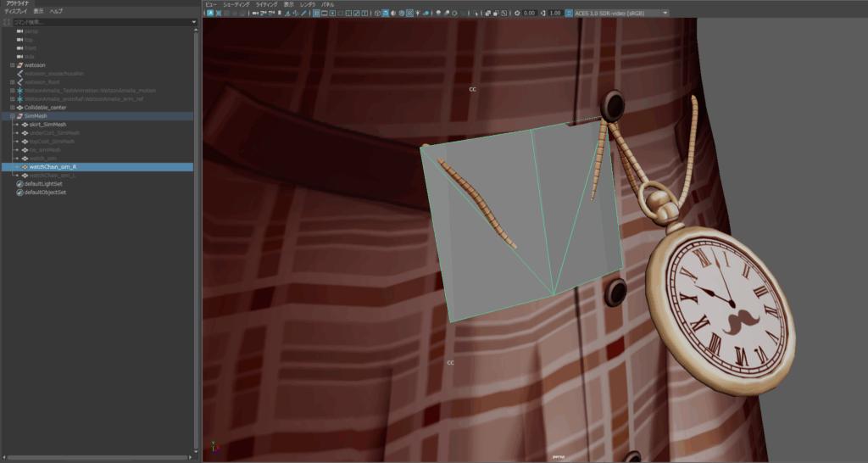The width and height of the screenshot is (868, 463).
Task: Click the joint icon of watoson_Root
Action: click(19, 82)
